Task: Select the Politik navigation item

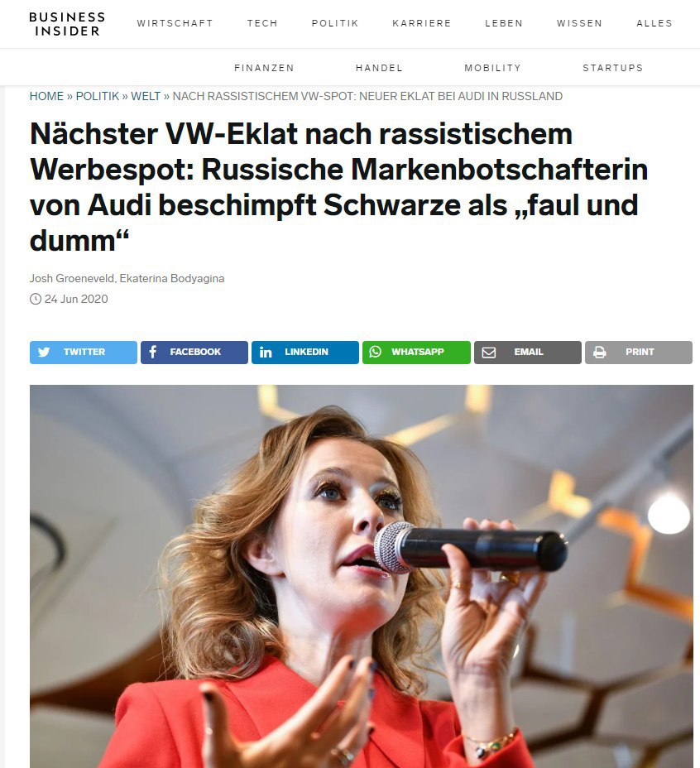Action: click(x=335, y=23)
